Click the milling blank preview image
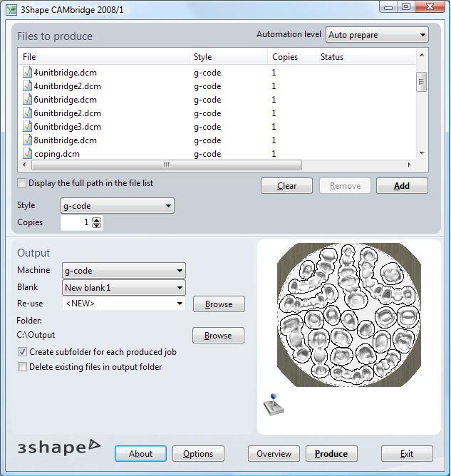The height and width of the screenshot is (476, 451). 348,315
